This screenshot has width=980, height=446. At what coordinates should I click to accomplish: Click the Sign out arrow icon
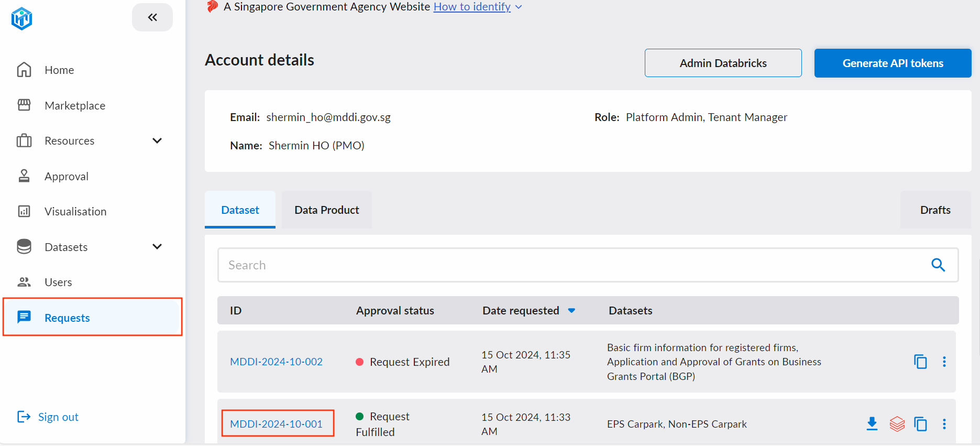click(x=24, y=417)
